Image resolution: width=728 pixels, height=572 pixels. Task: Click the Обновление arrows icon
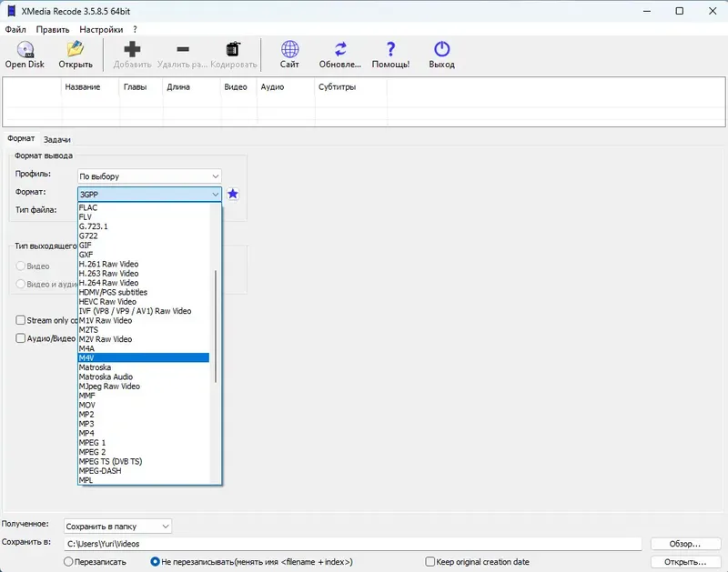pos(340,49)
